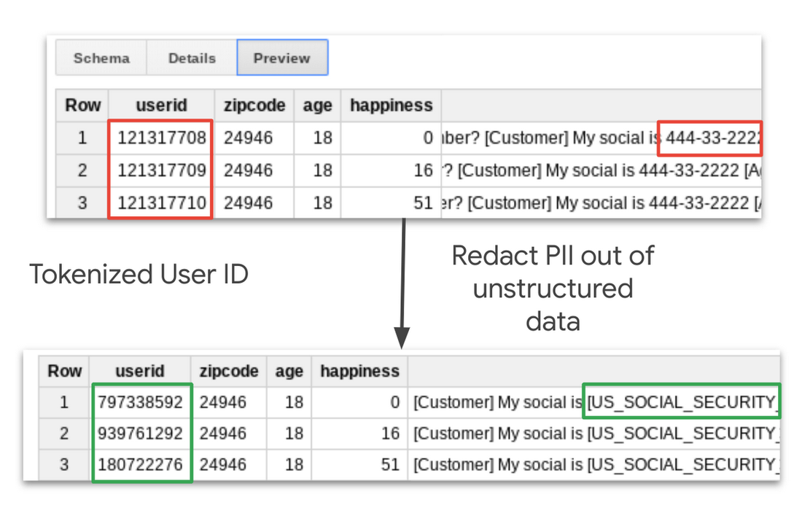The width and height of the screenshot is (802, 532).
Task: Click happiness header in top table
Action: pyautogui.click(x=392, y=105)
